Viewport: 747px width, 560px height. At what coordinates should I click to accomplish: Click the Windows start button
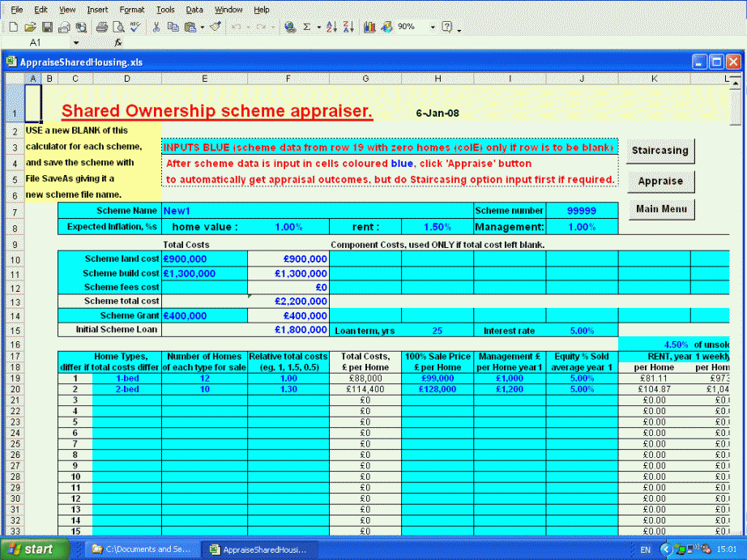[34, 549]
